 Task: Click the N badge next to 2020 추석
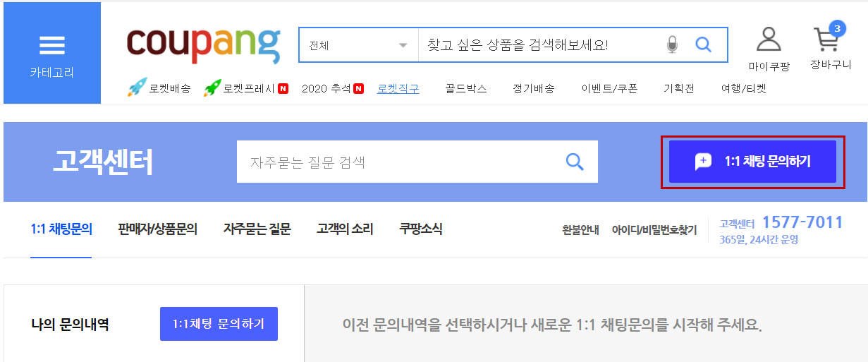358,89
